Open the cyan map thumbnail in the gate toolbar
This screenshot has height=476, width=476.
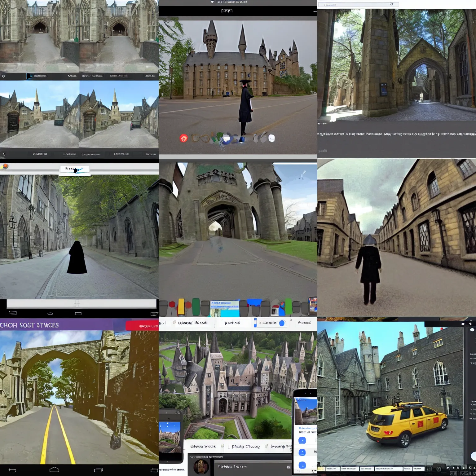point(225,308)
